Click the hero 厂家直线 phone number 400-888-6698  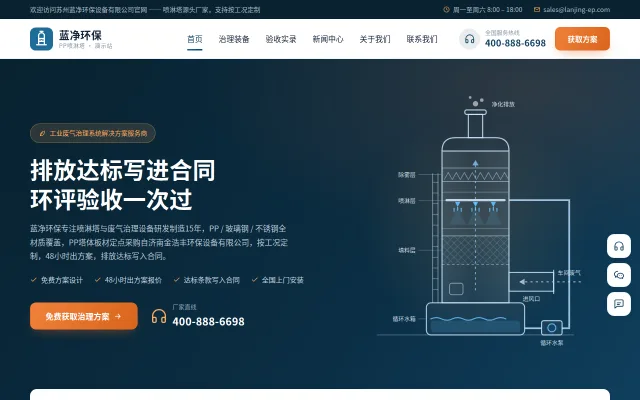point(208,322)
